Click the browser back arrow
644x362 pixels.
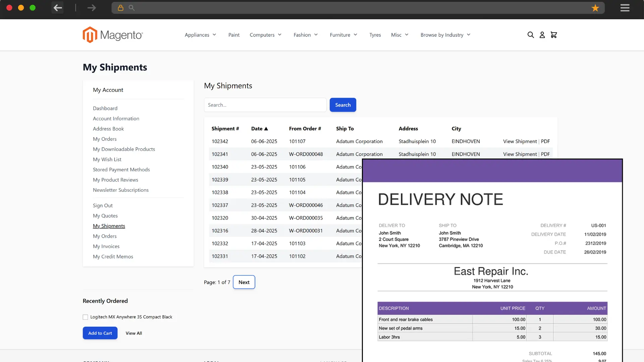click(x=58, y=8)
